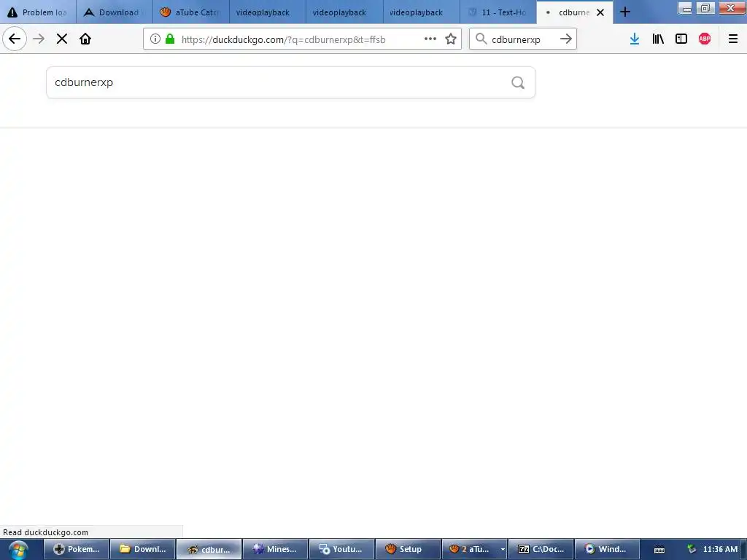Open the Windows Start button
Image resolution: width=747 pixels, height=560 pixels.
click(x=18, y=550)
